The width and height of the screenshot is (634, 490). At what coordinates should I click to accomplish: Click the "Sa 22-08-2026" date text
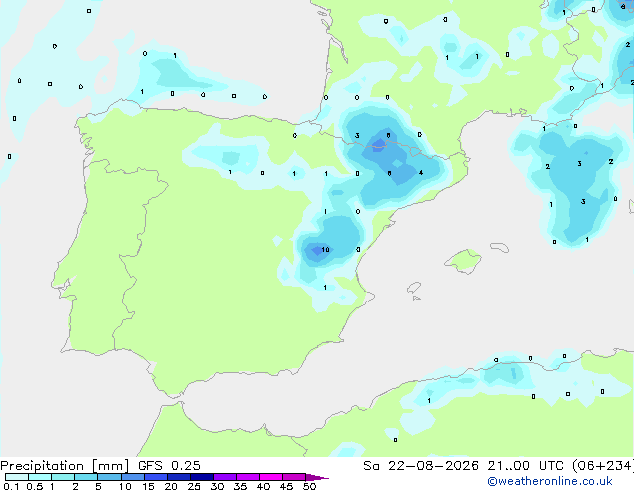pyautogui.click(x=421, y=466)
